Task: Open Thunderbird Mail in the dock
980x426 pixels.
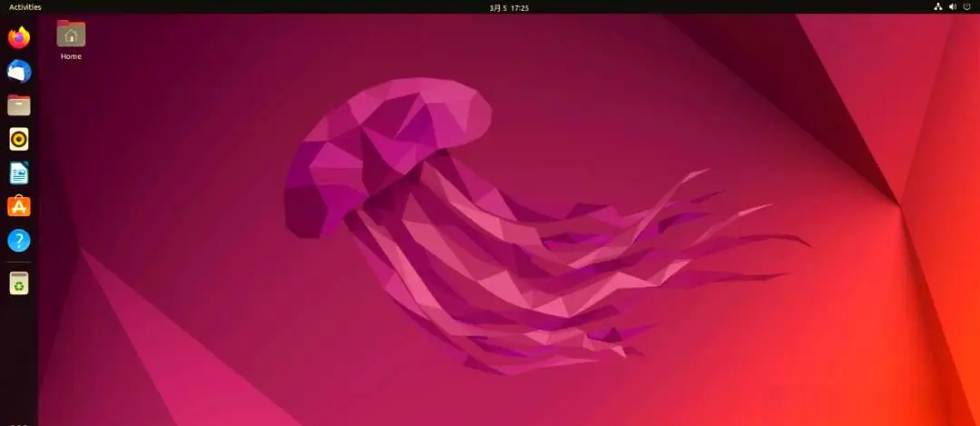Action: click(x=19, y=72)
